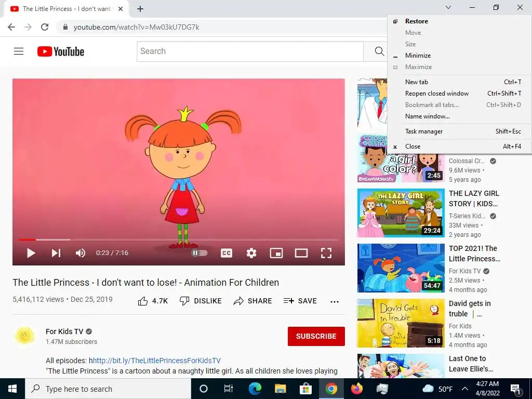The image size is (532, 399).
Task: Go to YouTube home via the logo
Action: pos(61,51)
